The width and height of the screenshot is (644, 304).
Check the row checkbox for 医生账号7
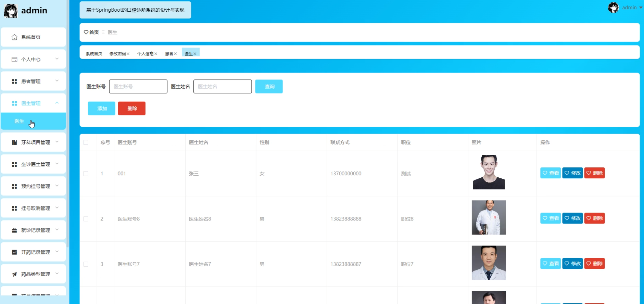[86, 264]
